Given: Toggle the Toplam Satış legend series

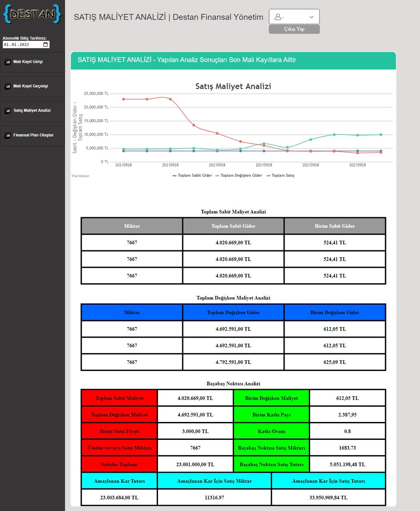Looking at the screenshot, I should (280, 175).
